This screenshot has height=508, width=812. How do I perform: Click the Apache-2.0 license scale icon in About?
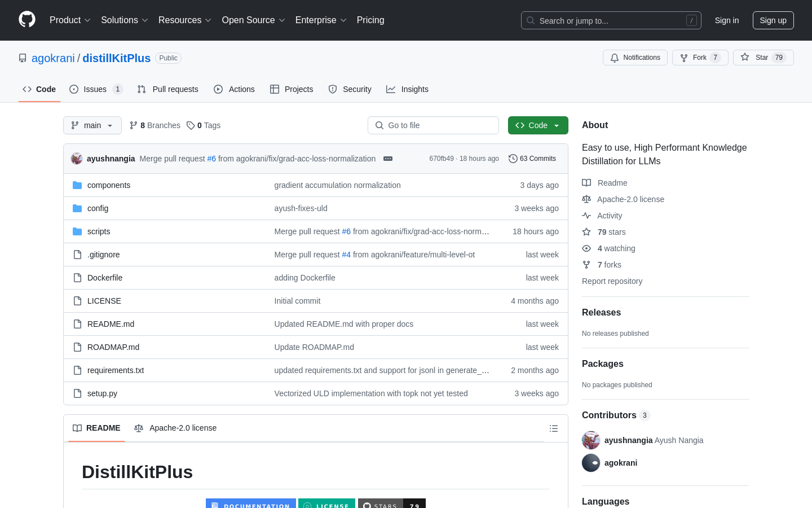586,199
